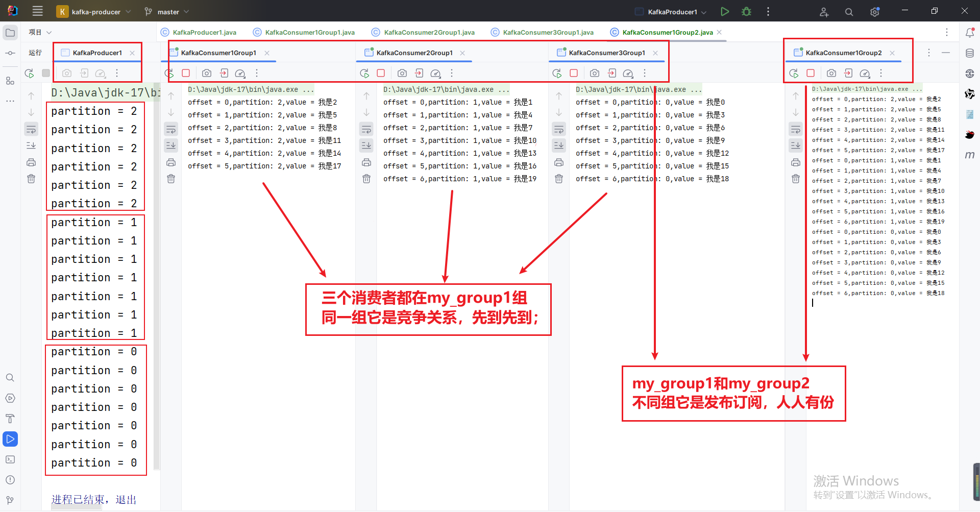Hide the run tool window
The width and height of the screenshot is (980, 512).
946,53
